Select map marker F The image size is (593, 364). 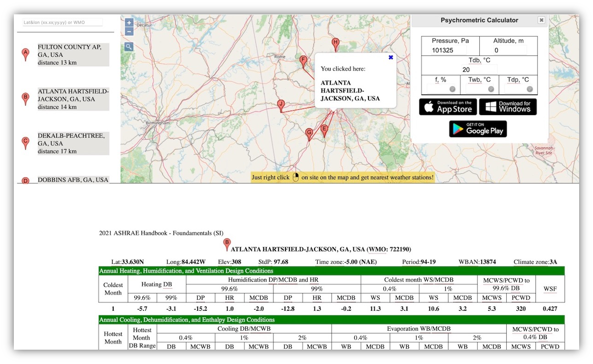(x=303, y=61)
